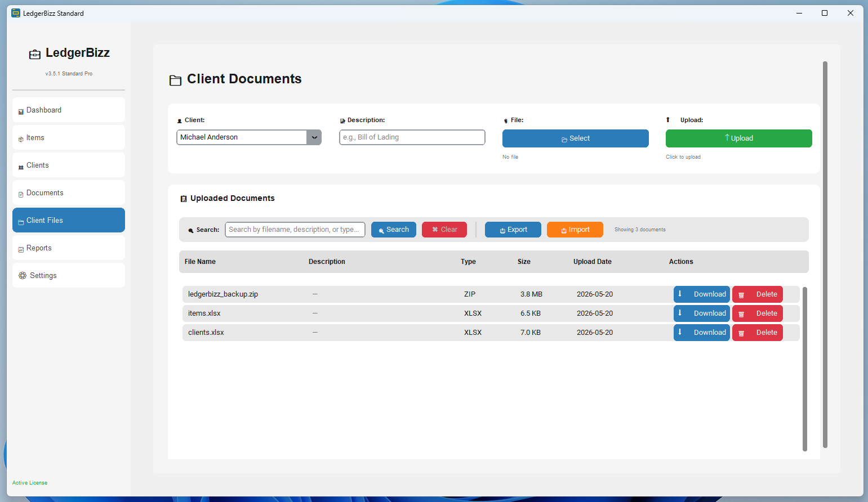Open the Reports section
Viewport: 868px width, 502px height.
(69, 248)
